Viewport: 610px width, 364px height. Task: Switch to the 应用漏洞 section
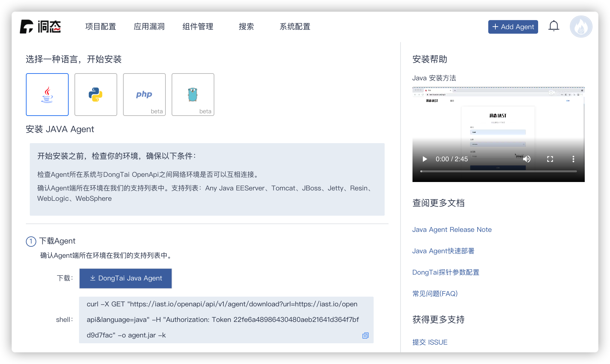click(149, 27)
